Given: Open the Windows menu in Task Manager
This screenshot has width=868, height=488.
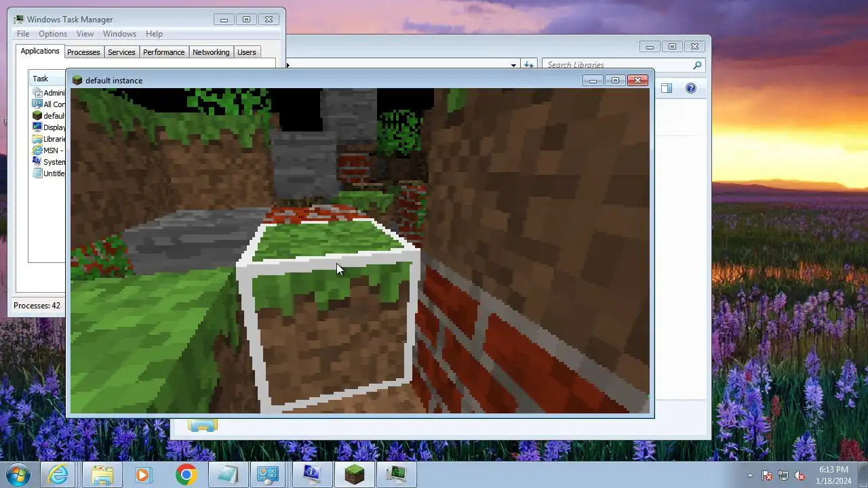Looking at the screenshot, I should pos(119,34).
